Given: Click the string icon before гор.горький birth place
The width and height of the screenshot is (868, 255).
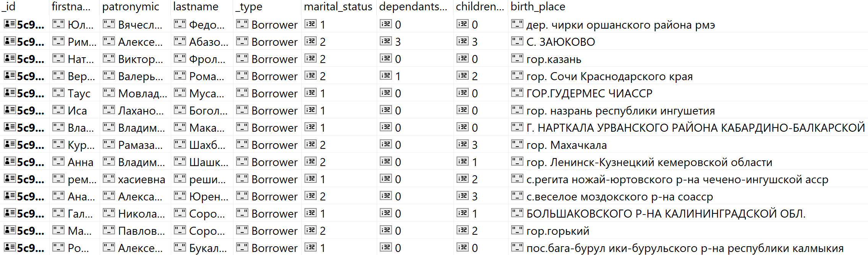Looking at the screenshot, I should [517, 230].
